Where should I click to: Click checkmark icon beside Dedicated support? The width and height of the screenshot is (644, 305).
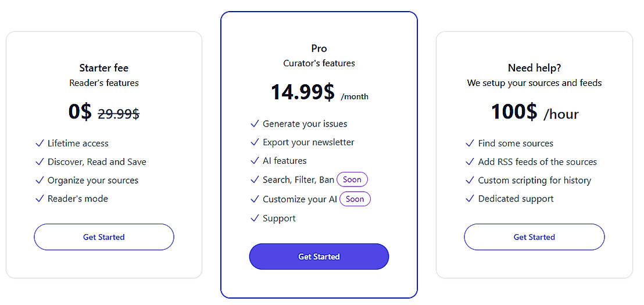(x=470, y=199)
